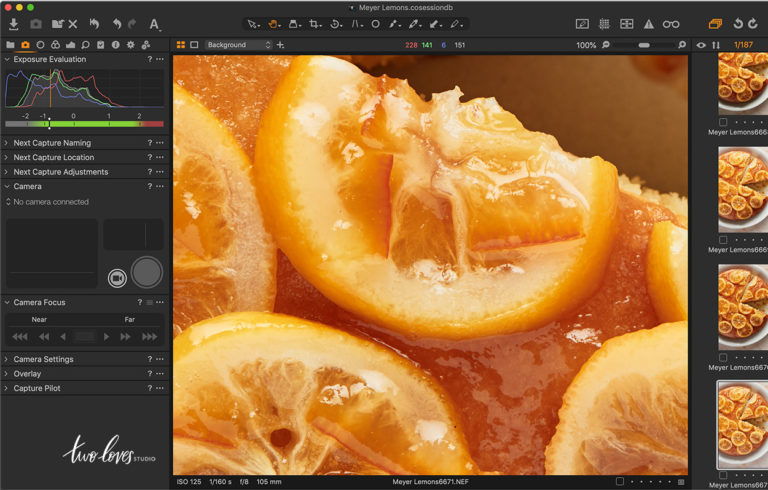The width and height of the screenshot is (768, 490).
Task: Select the Spot Removal circle tool
Action: (x=376, y=24)
